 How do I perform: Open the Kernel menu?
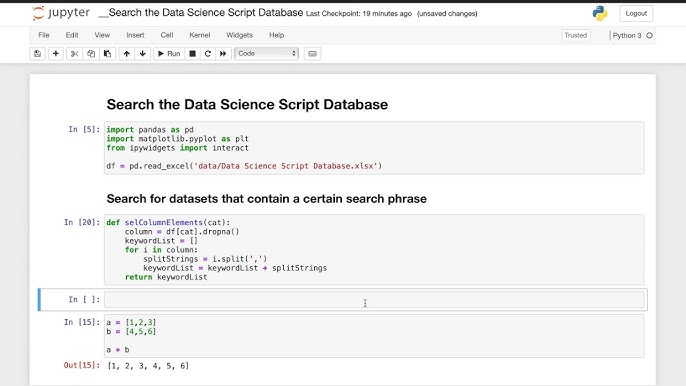click(x=200, y=35)
